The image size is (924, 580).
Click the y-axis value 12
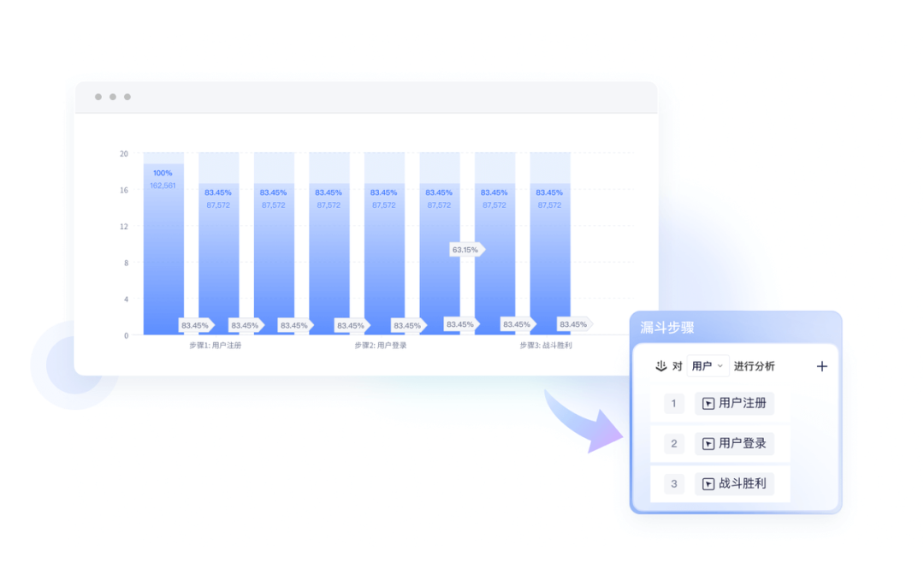coord(124,227)
